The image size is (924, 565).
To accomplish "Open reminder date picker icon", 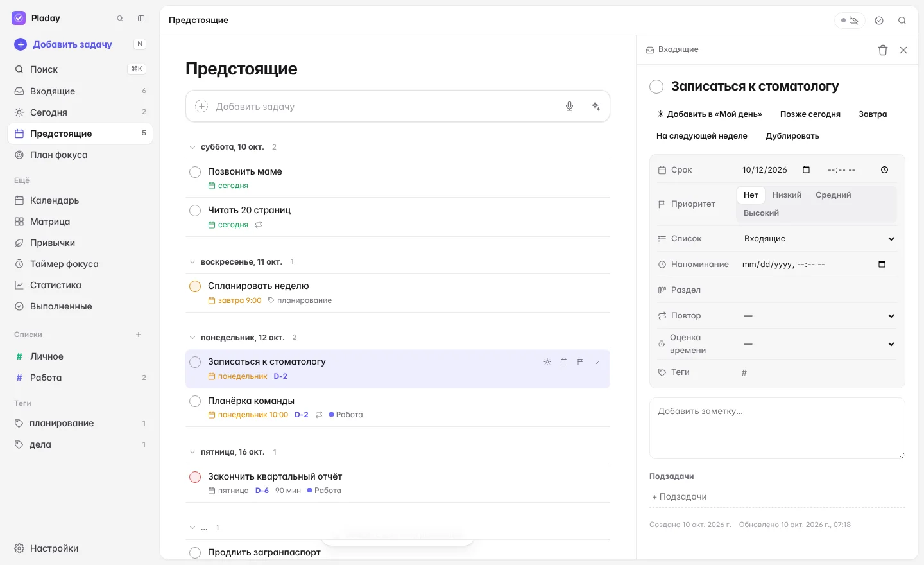I will point(882,265).
